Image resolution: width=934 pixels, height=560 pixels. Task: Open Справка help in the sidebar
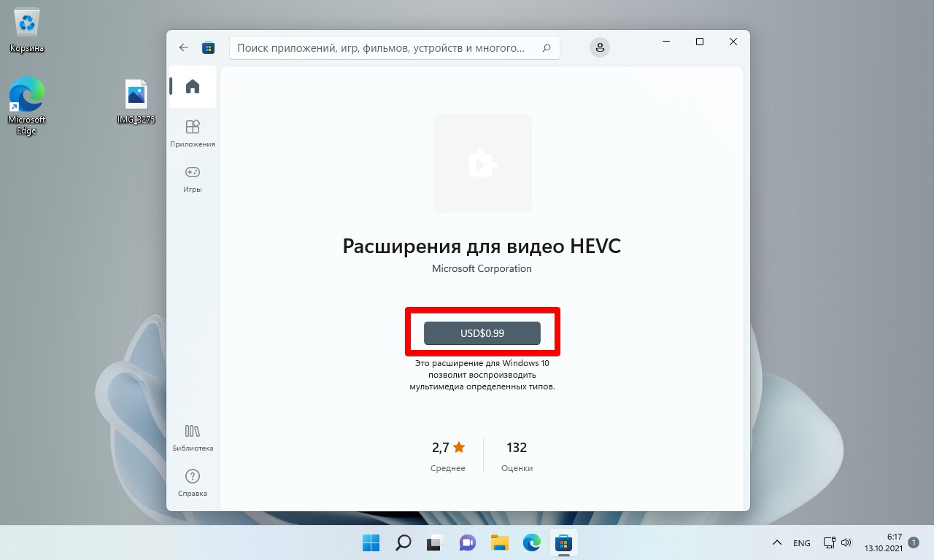pos(193,483)
